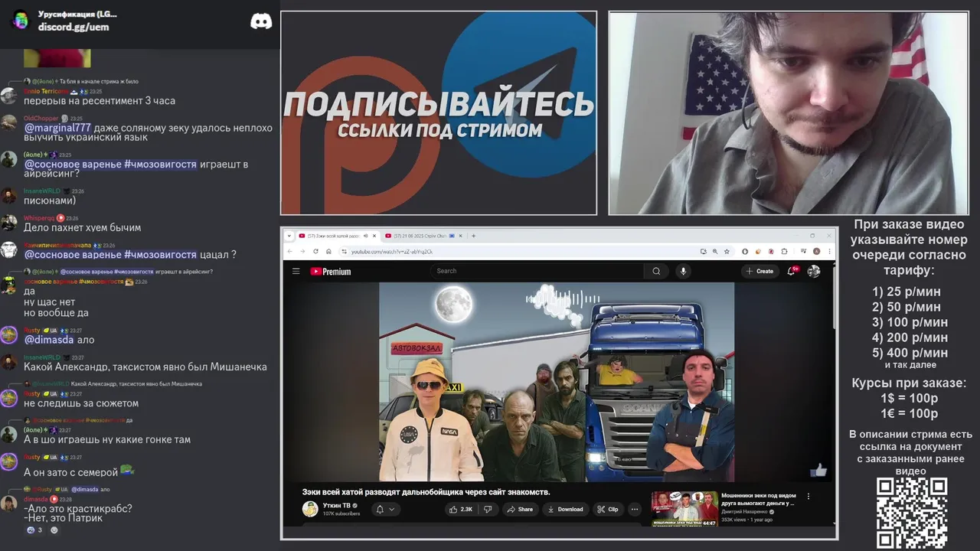Click the video player with truck scene

click(557, 381)
